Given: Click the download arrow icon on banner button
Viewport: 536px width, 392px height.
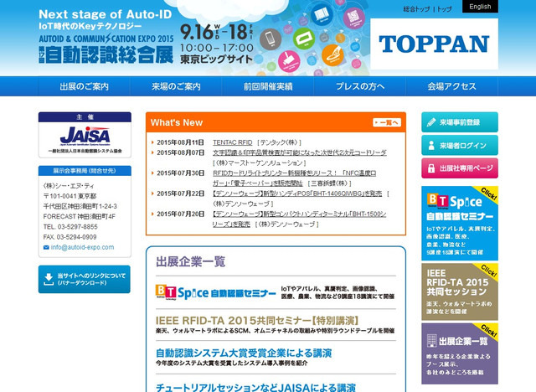Looking at the screenshot, I should point(49,279).
